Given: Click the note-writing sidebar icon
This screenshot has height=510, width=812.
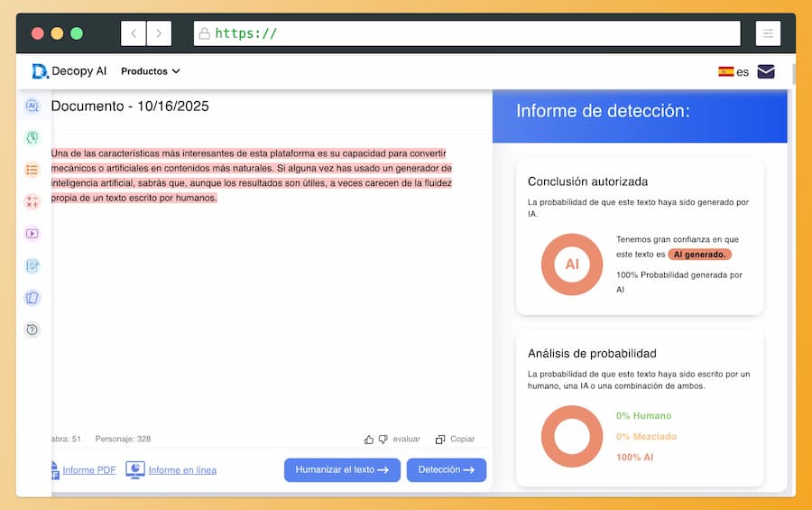Looking at the screenshot, I should pos(32,265).
